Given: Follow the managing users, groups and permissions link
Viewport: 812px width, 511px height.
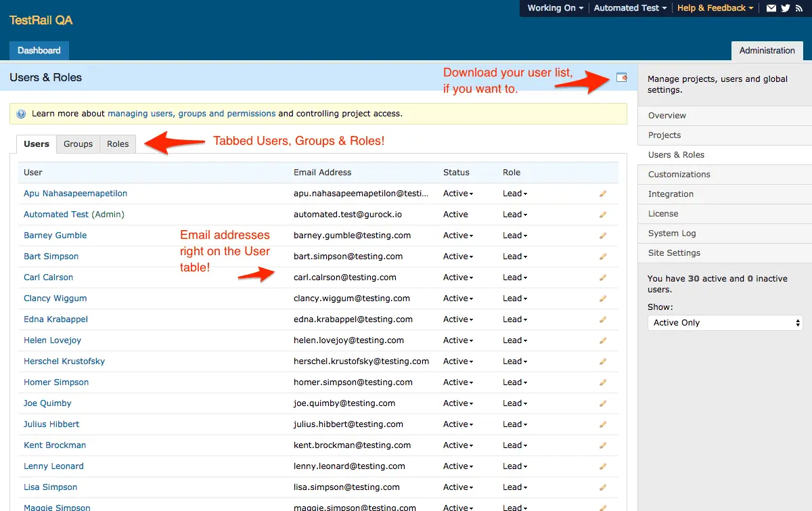Looking at the screenshot, I should coord(191,114).
